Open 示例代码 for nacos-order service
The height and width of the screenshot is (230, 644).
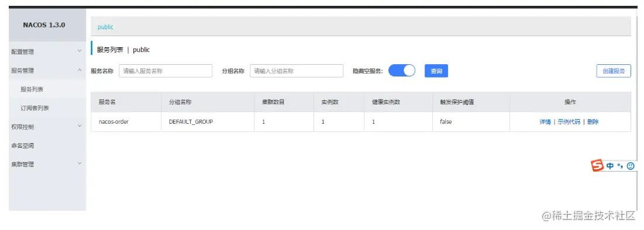point(569,122)
